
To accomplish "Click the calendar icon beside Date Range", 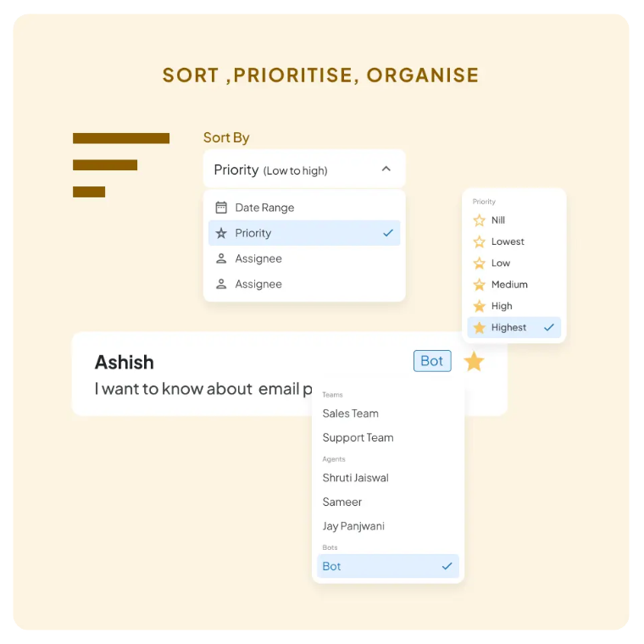I will pos(221,208).
